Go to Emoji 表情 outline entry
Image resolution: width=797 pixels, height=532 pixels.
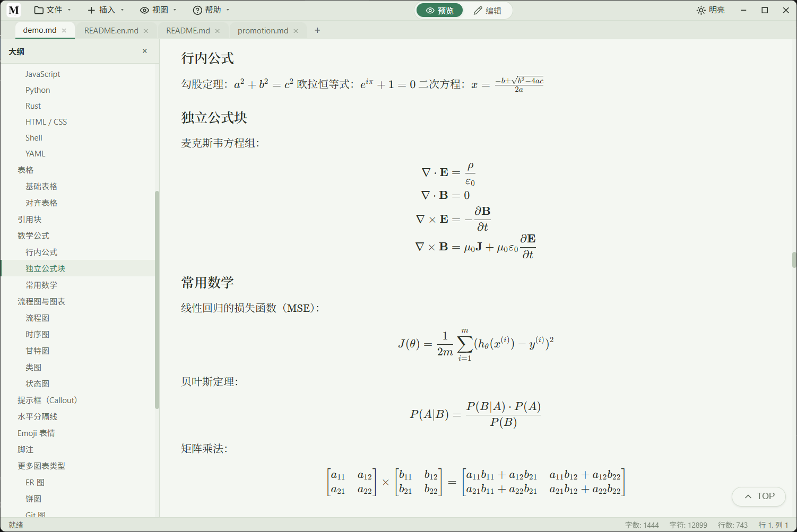(36, 433)
